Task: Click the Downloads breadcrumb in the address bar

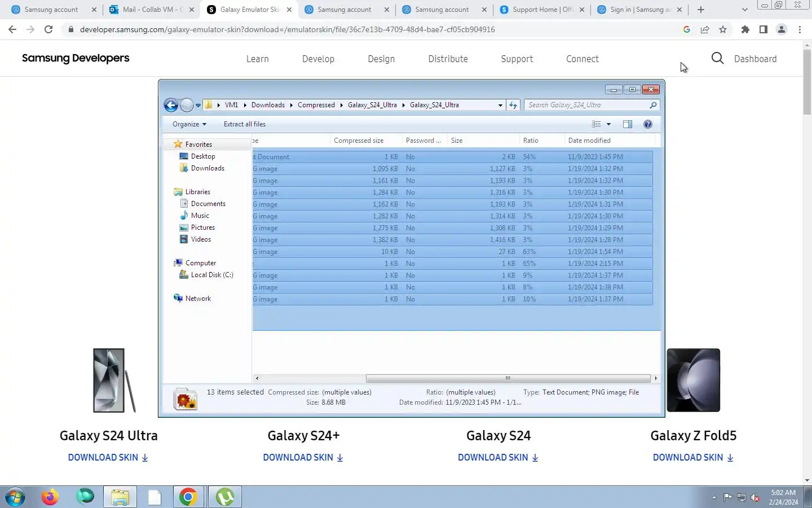Action: 268,105
